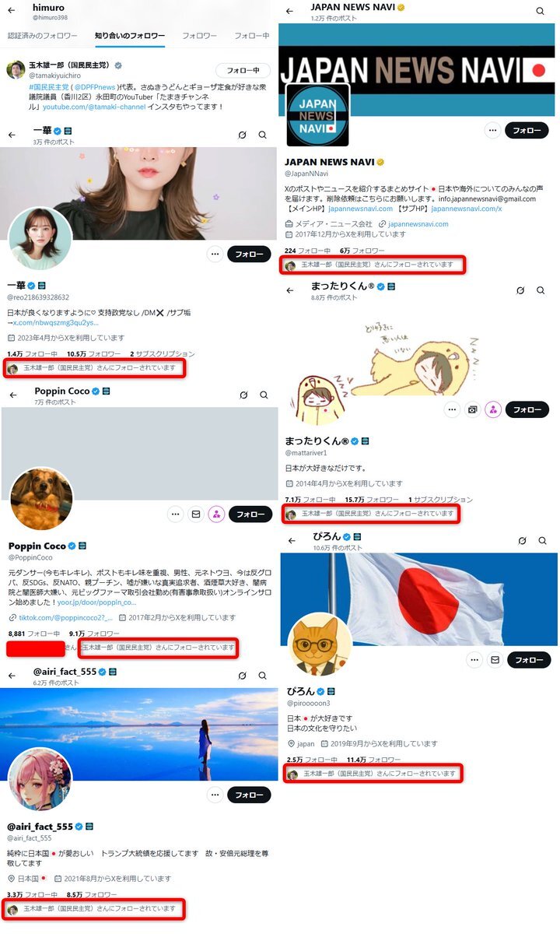The height and width of the screenshot is (934, 560).
Task: Go back from himuro's followers list
Action: [12, 10]
